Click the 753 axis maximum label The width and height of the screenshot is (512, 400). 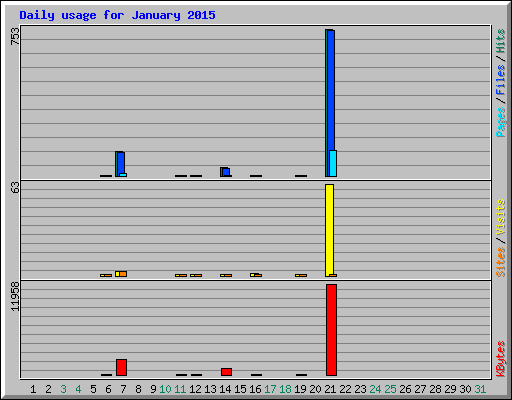pos(15,36)
